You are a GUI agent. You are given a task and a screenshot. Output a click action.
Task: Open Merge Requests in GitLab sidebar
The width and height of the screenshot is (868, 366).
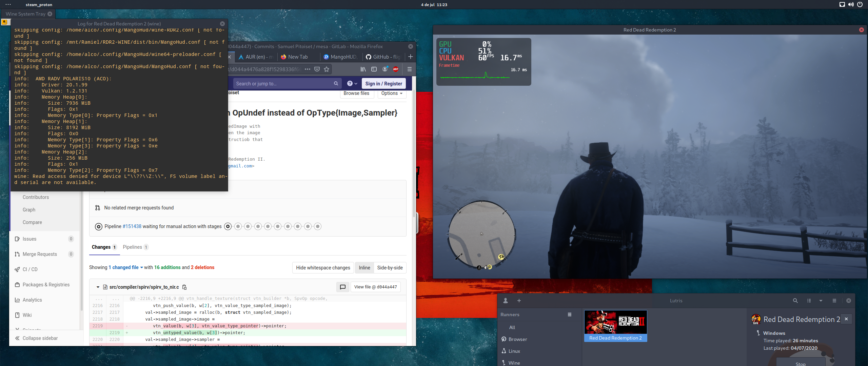point(44,254)
